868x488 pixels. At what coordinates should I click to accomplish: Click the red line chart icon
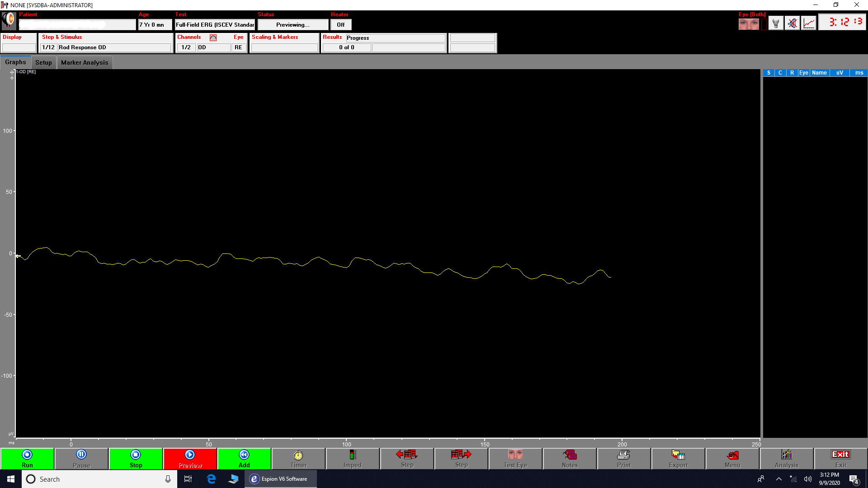point(809,23)
